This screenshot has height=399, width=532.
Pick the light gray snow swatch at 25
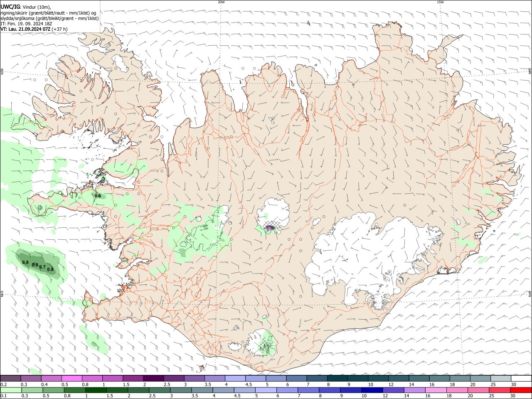pos(501,378)
